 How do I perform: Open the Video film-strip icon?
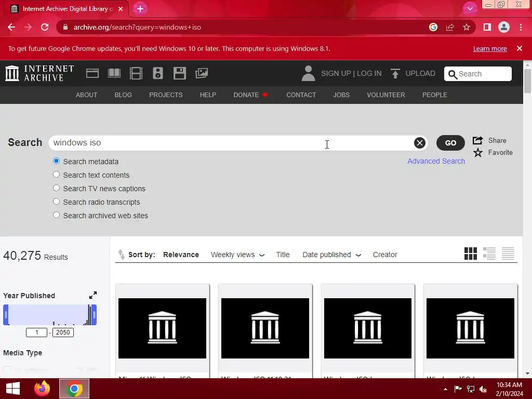[136, 73]
